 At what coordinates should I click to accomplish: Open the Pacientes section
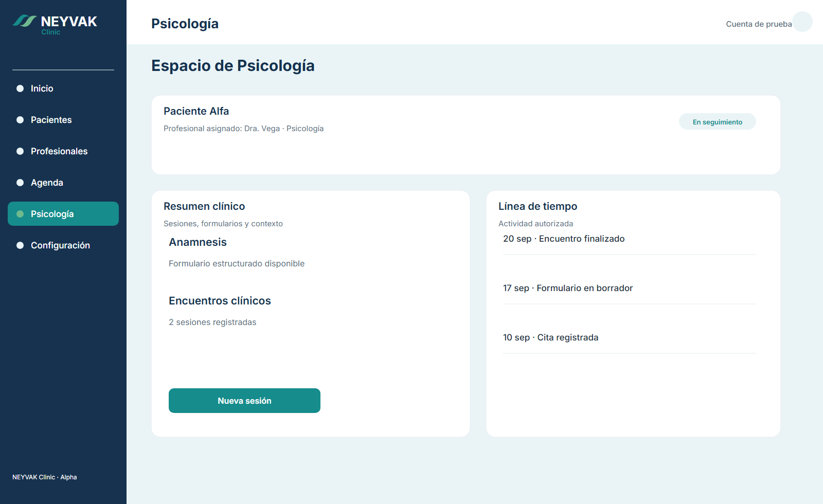tap(63, 120)
